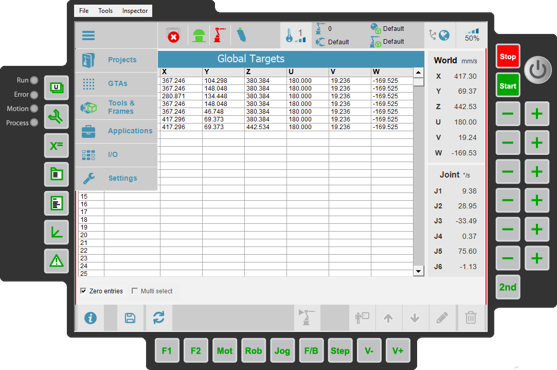Open the jog increment thermometer indicator

click(296, 36)
